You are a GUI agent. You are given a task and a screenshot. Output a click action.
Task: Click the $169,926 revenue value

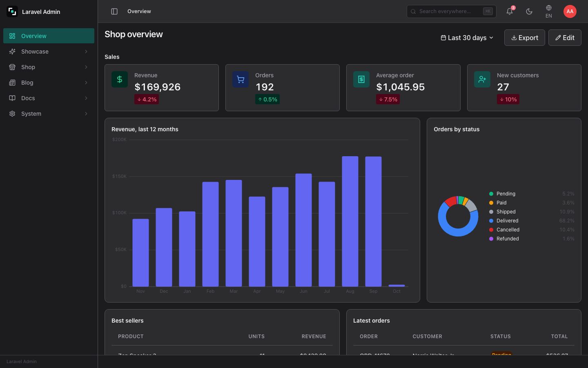point(158,87)
